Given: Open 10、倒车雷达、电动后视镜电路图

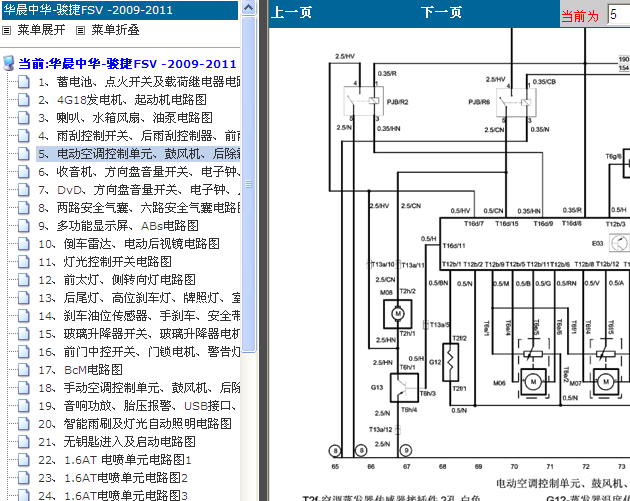Looking at the screenshot, I should tap(129, 244).
